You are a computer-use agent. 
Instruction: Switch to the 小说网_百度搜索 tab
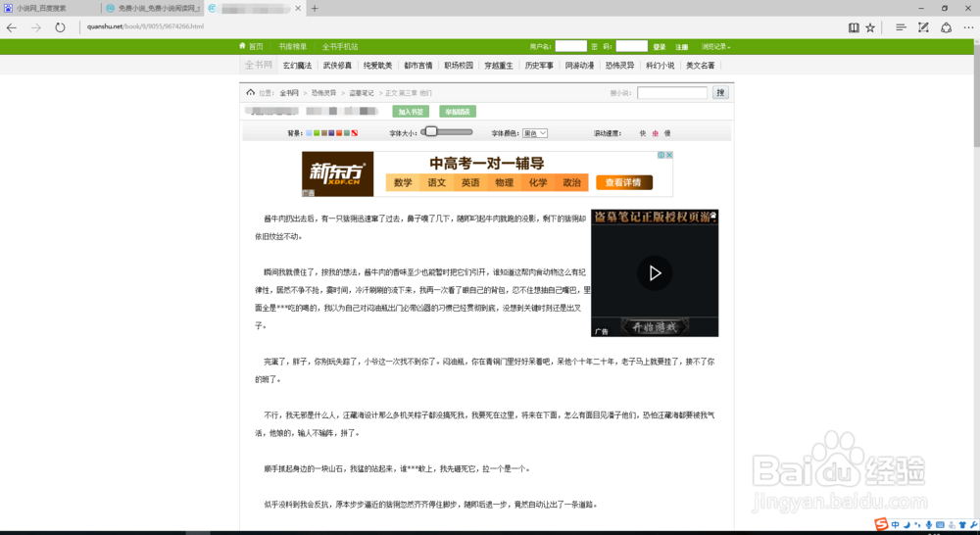(x=50, y=8)
